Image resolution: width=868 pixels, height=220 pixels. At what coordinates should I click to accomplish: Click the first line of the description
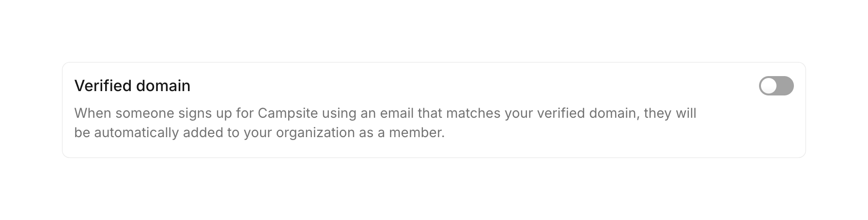[385, 113]
